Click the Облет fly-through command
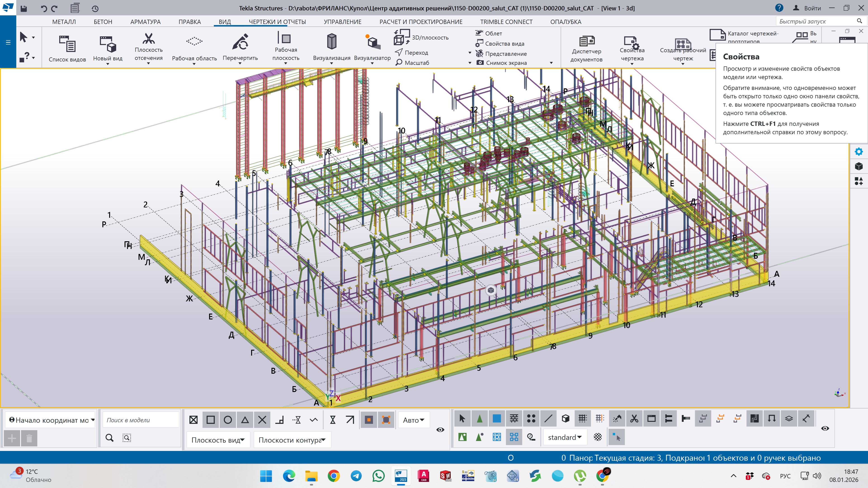Image resolution: width=868 pixels, height=488 pixels. coord(488,33)
